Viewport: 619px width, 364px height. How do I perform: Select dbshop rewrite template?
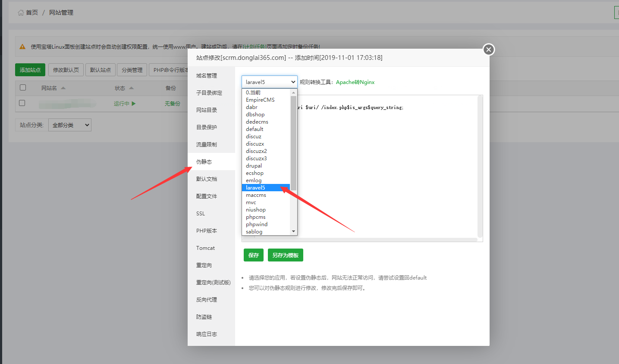pyautogui.click(x=266, y=115)
